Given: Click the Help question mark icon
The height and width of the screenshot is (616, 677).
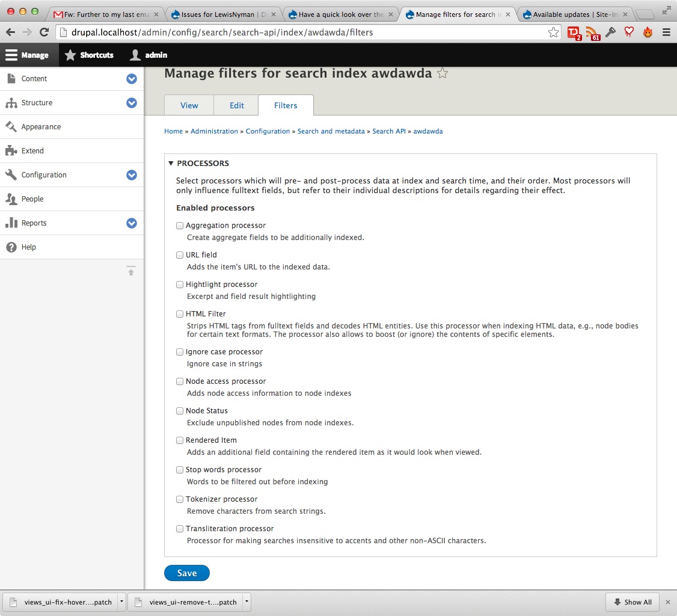Looking at the screenshot, I should (11, 247).
